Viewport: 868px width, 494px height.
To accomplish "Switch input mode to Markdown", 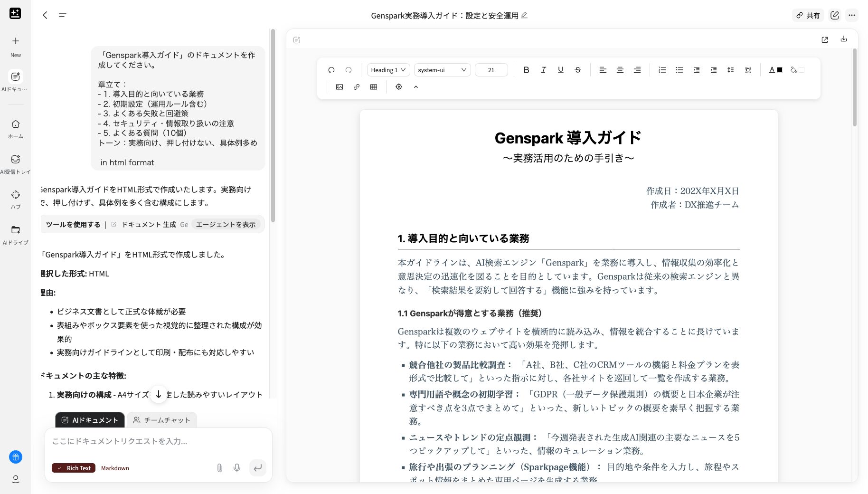I will 115,468.
